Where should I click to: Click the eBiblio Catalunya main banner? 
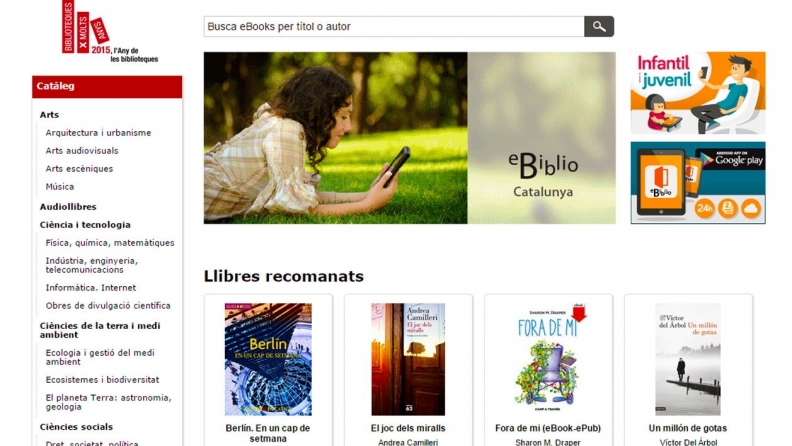410,138
